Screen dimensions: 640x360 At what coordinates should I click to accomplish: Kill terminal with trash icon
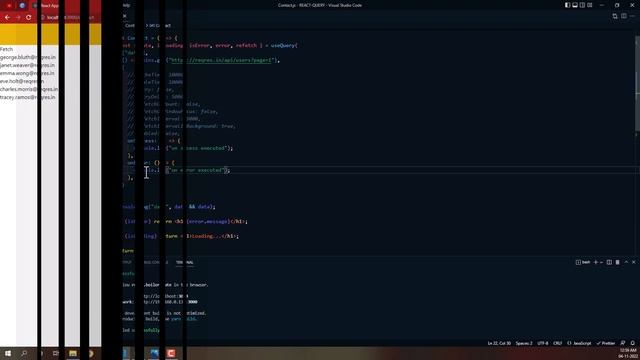(617, 262)
